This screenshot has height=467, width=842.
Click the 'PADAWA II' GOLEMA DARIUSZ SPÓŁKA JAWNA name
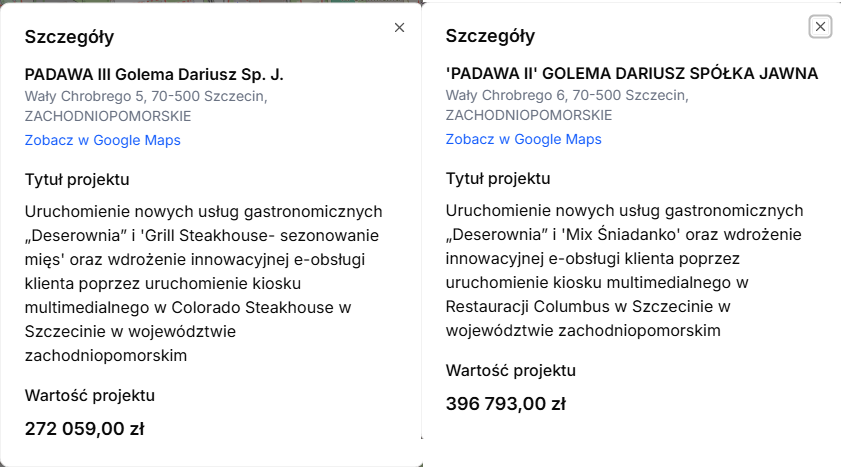(632, 74)
